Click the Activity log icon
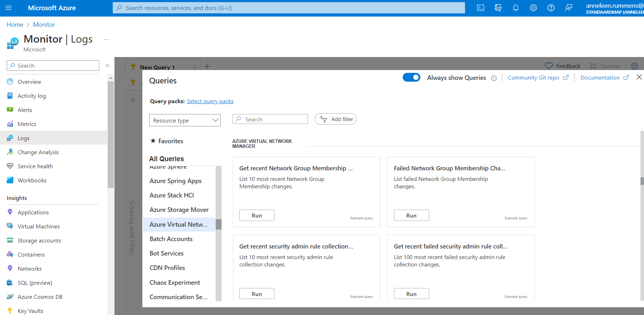 click(10, 96)
